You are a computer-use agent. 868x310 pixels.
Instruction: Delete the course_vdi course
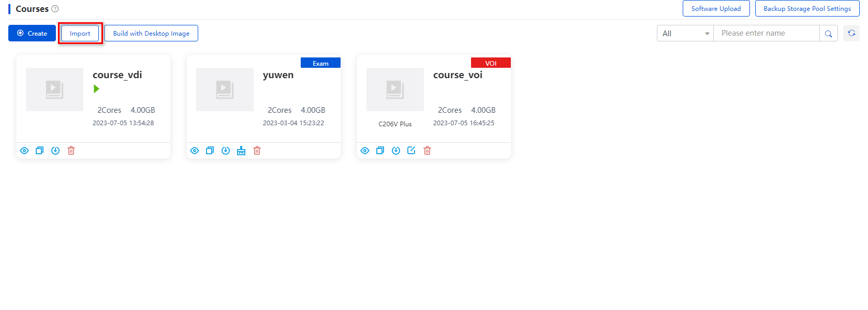click(x=71, y=151)
